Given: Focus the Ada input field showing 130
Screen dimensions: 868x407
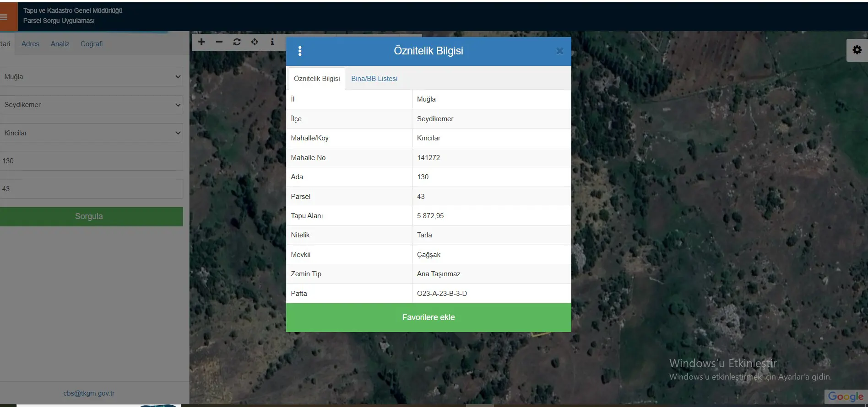Looking at the screenshot, I should [x=91, y=161].
